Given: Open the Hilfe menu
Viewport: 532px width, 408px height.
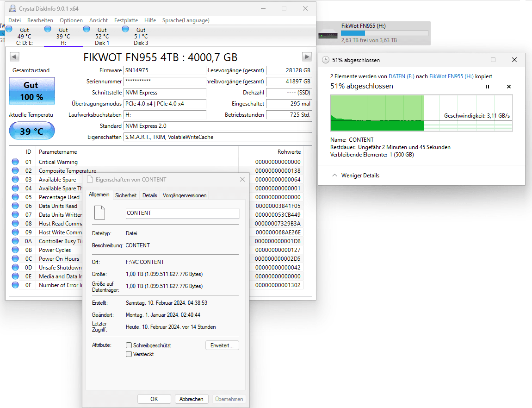Looking at the screenshot, I should [150, 20].
